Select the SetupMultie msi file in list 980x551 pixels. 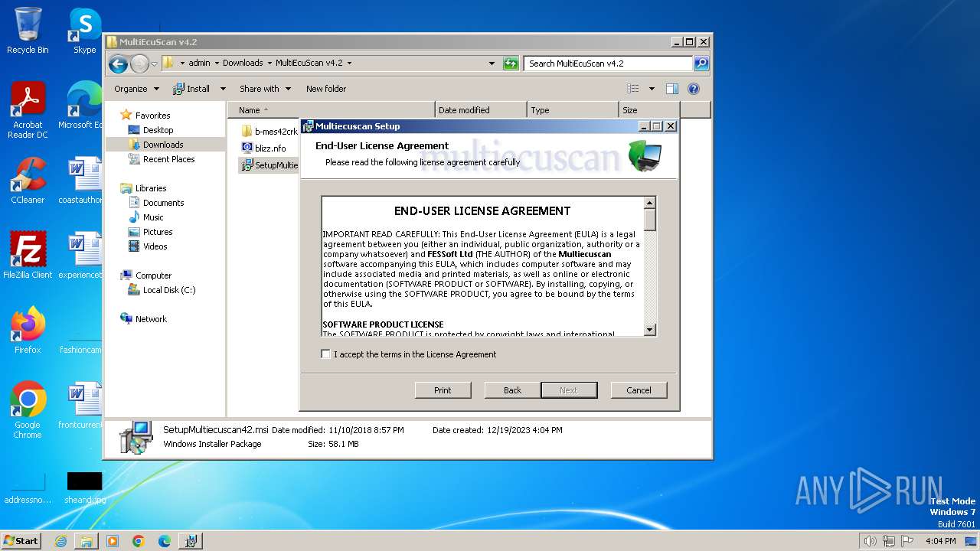click(x=269, y=165)
